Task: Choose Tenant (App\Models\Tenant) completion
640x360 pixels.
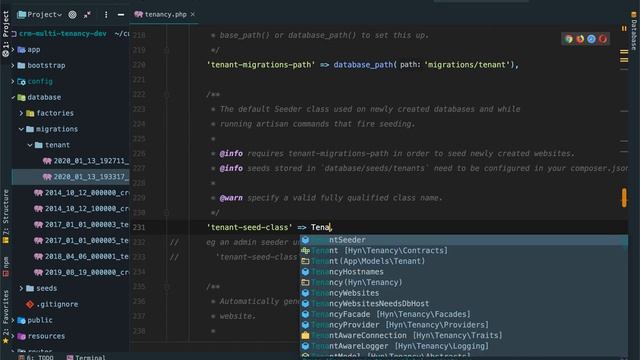Action: [x=464, y=261]
